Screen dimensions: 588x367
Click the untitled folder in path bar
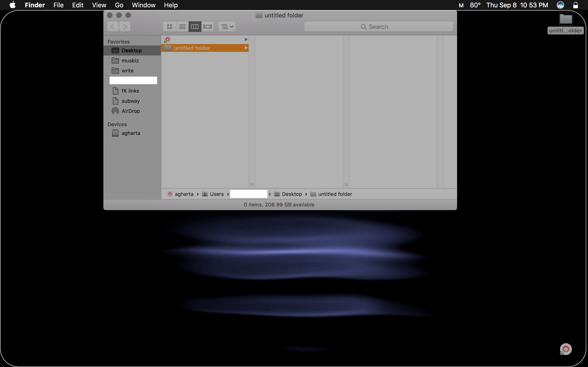point(335,194)
